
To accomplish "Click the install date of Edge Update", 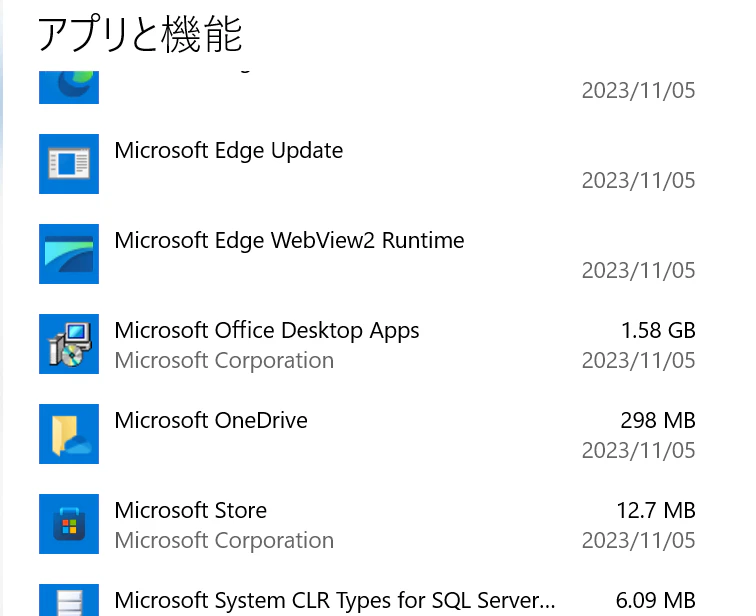I will pos(638,181).
